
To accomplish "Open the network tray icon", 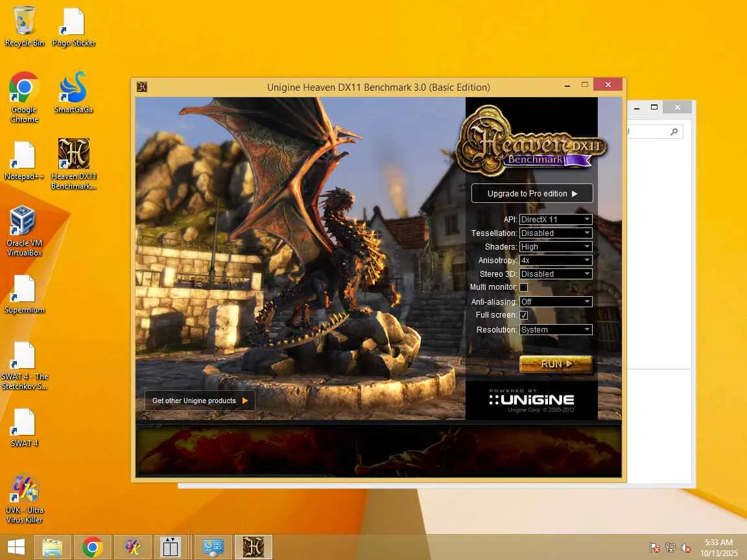I will pyautogui.click(x=670, y=548).
